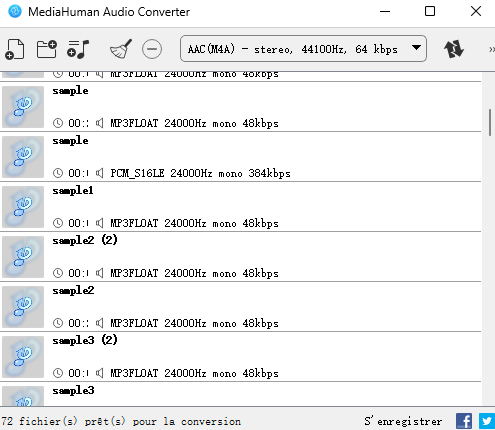Open the Twitter icon in status bar

coord(487,421)
